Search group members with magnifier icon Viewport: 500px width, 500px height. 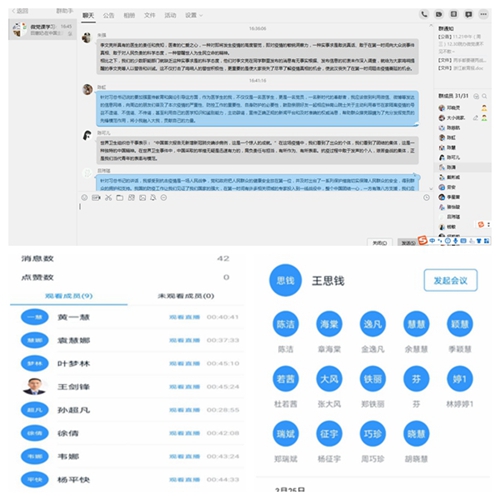click(x=484, y=96)
